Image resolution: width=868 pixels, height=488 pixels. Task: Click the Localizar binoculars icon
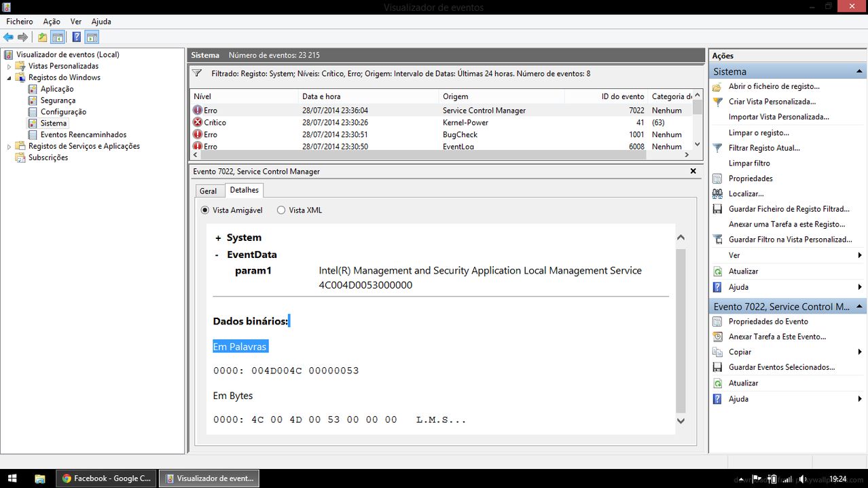click(717, 193)
